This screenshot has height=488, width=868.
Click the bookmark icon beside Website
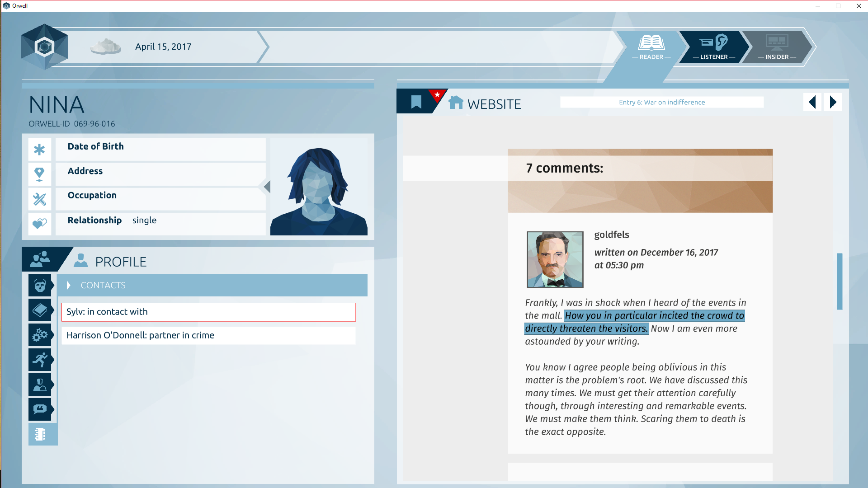416,102
